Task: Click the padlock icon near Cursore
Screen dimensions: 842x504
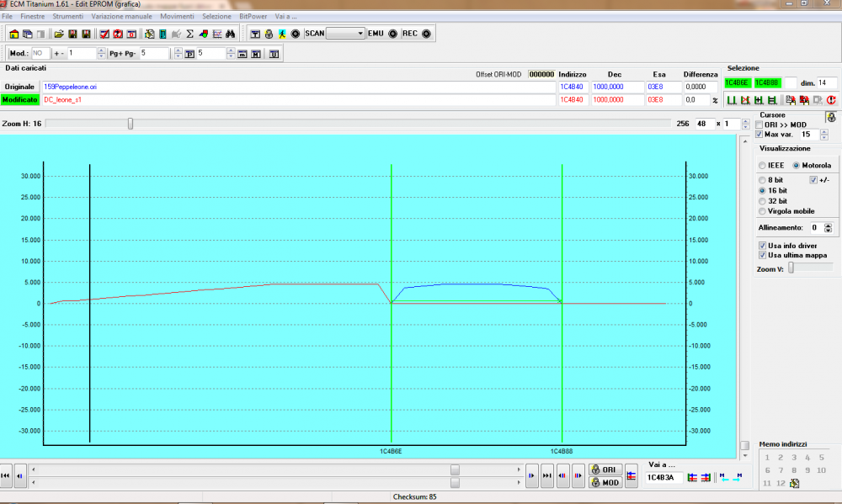Action: (831, 118)
